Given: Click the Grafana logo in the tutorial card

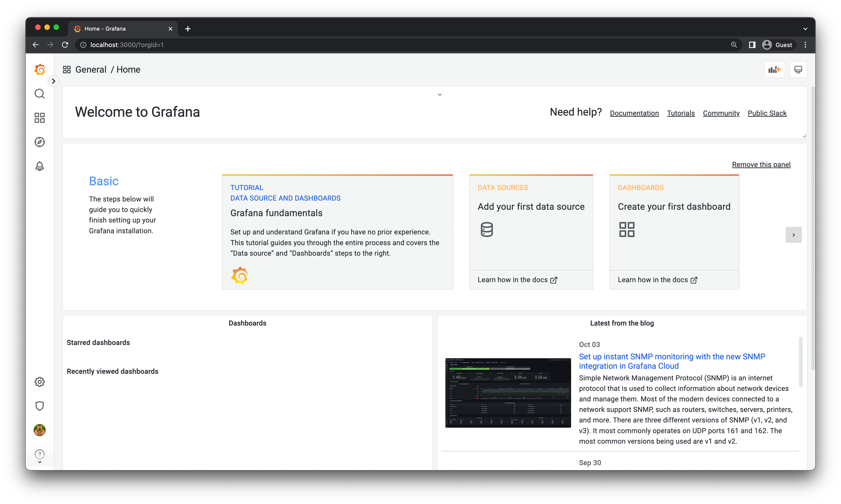Looking at the screenshot, I should tap(240, 276).
